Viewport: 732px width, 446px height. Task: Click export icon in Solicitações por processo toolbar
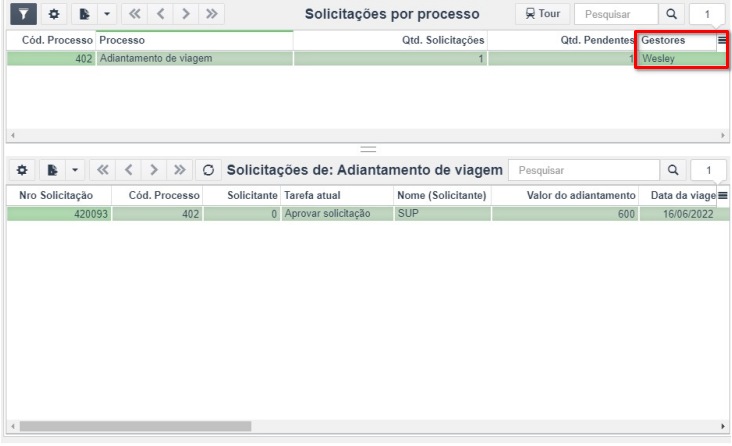[84, 14]
